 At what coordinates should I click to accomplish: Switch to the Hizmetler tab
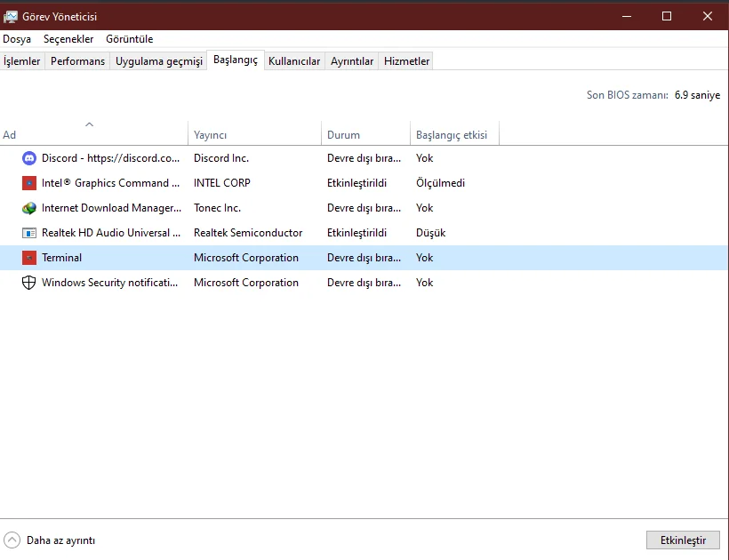tap(407, 61)
